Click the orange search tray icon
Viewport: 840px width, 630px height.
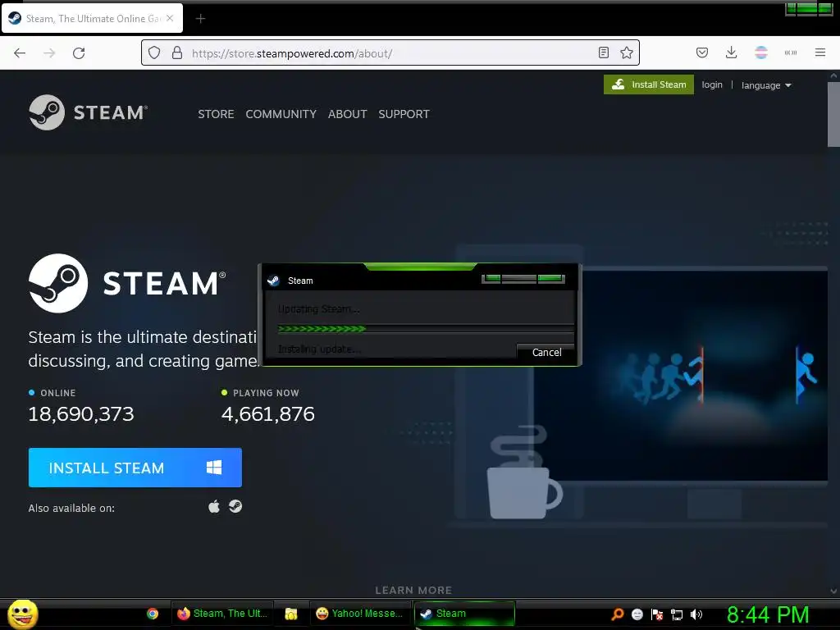coord(617,614)
